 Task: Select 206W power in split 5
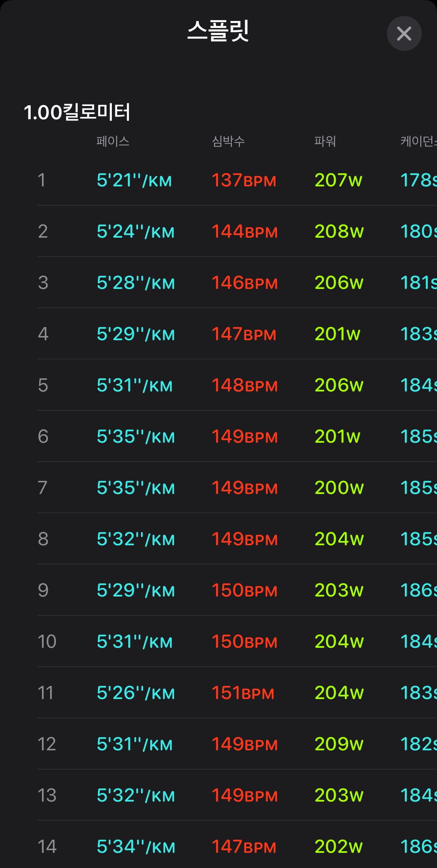pyautogui.click(x=339, y=385)
